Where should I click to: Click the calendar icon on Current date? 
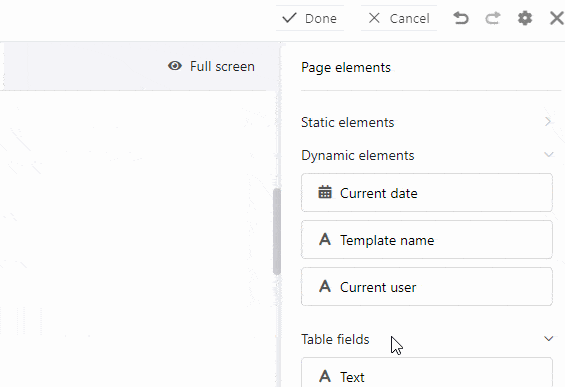[x=325, y=192]
